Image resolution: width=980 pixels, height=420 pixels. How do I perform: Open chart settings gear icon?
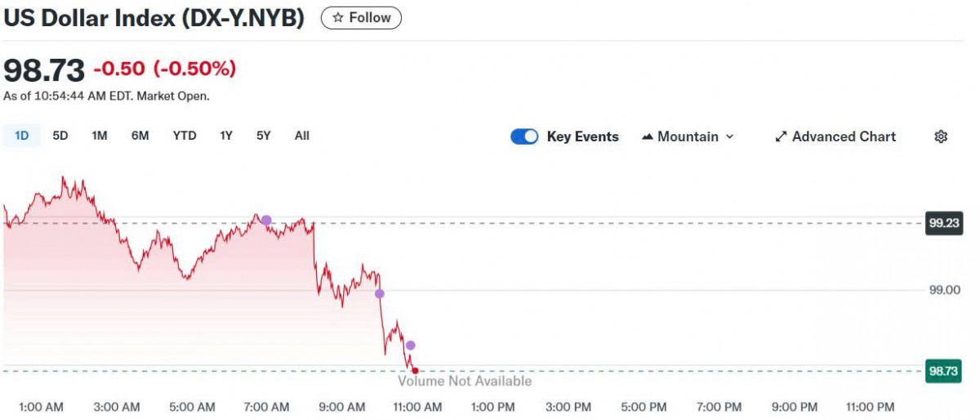point(940,136)
